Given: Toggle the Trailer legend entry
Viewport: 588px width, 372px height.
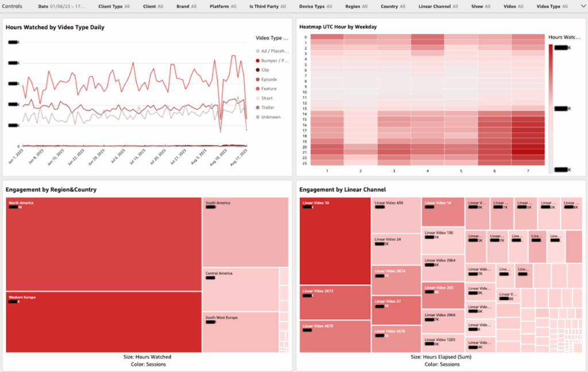Looking at the screenshot, I should click(268, 107).
